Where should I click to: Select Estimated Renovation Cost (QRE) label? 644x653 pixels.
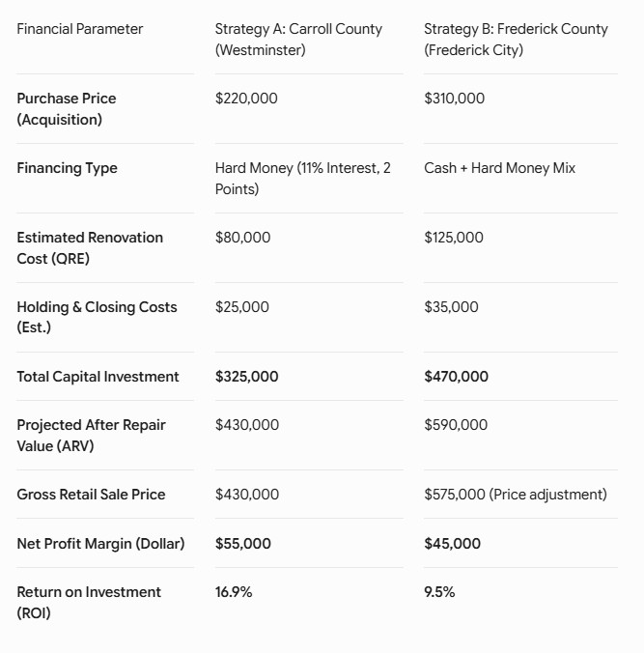90,248
